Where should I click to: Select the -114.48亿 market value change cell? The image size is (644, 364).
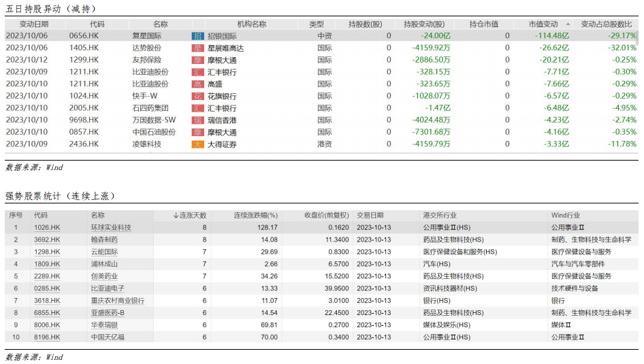(x=551, y=36)
